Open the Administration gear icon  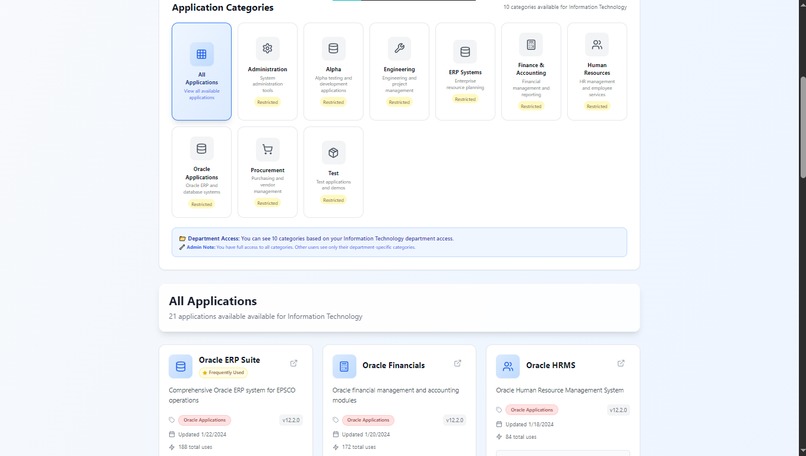point(267,48)
